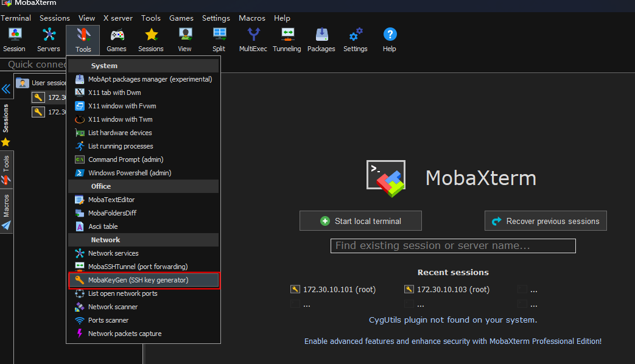
Task: Open the X server menu
Action: (118, 18)
